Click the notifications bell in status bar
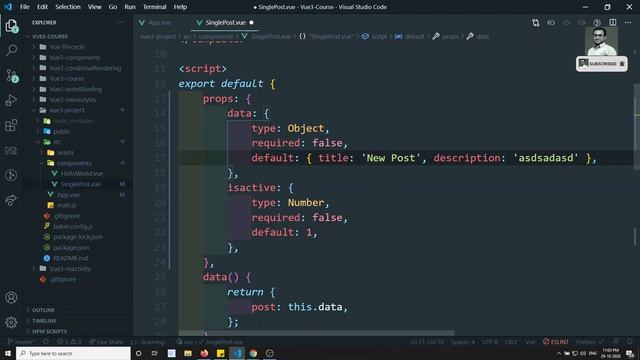 click(630, 342)
